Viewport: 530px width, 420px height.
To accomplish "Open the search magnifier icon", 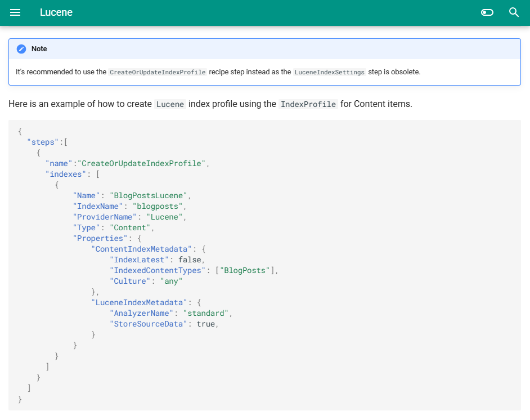I will [x=514, y=12].
